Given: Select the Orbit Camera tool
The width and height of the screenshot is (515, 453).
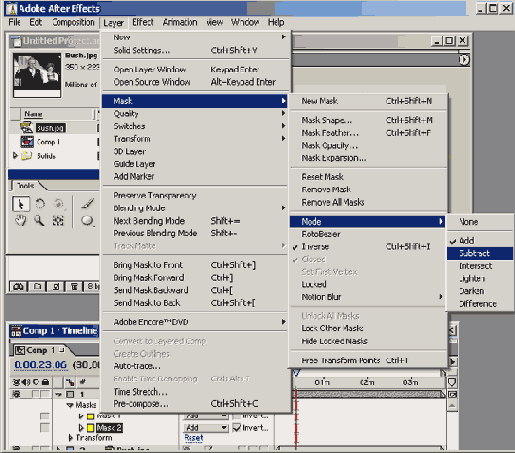Looking at the screenshot, I should pyautogui.click(x=59, y=203).
